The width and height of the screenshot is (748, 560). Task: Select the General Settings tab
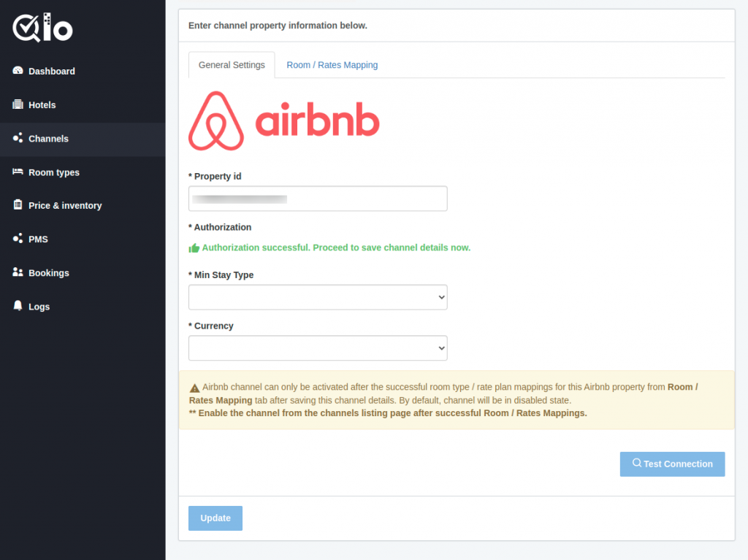click(232, 65)
